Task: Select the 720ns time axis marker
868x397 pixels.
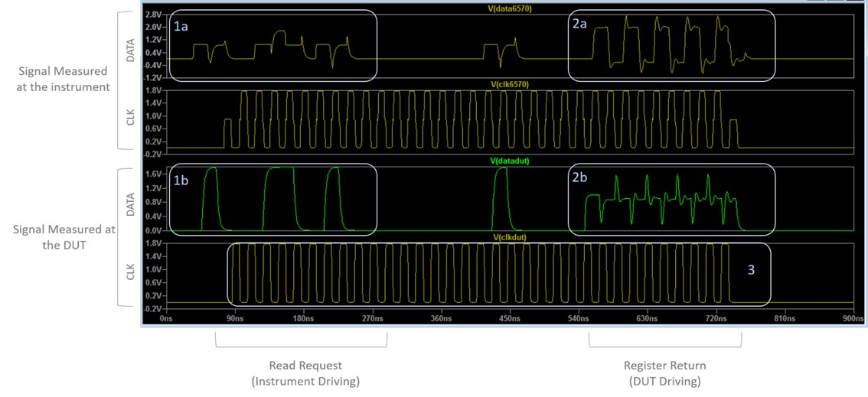Action: (x=715, y=318)
